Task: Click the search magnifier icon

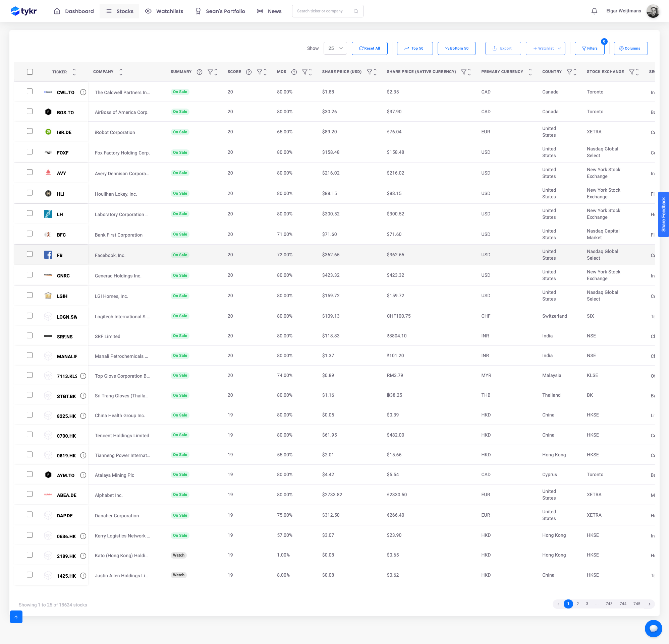Action: (356, 11)
